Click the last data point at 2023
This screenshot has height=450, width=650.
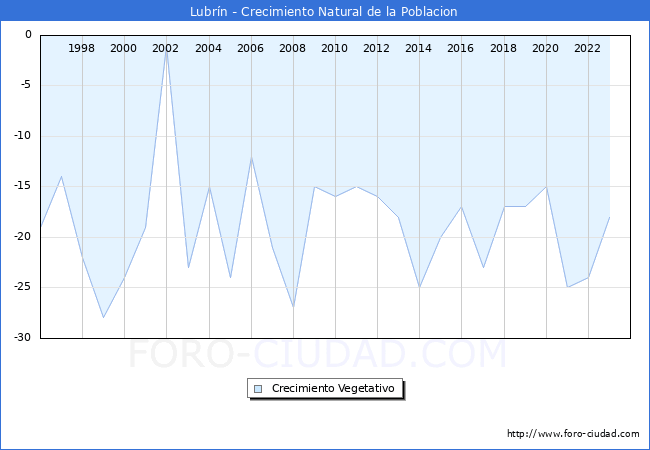[x=608, y=217]
